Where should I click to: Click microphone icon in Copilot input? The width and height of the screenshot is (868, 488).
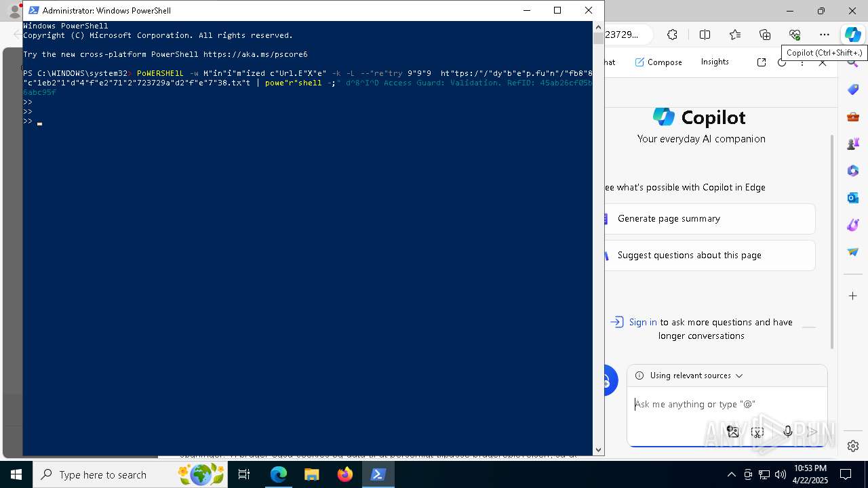tap(787, 431)
